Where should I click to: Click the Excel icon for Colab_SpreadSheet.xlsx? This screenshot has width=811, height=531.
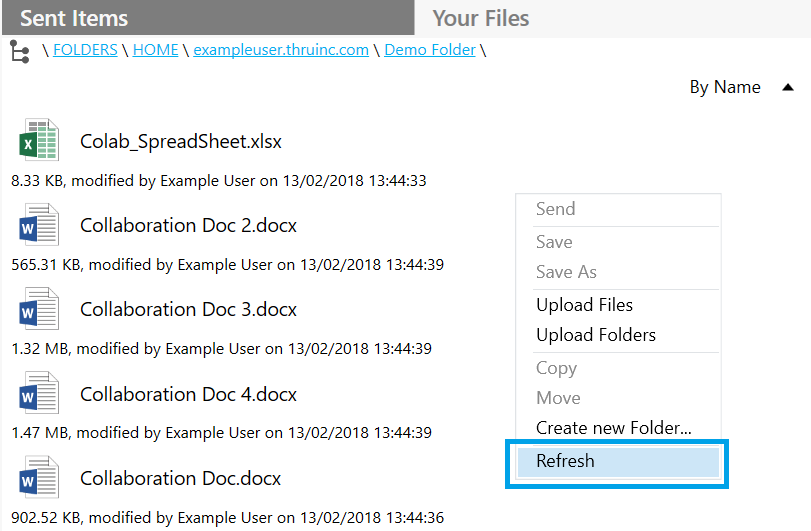point(39,140)
